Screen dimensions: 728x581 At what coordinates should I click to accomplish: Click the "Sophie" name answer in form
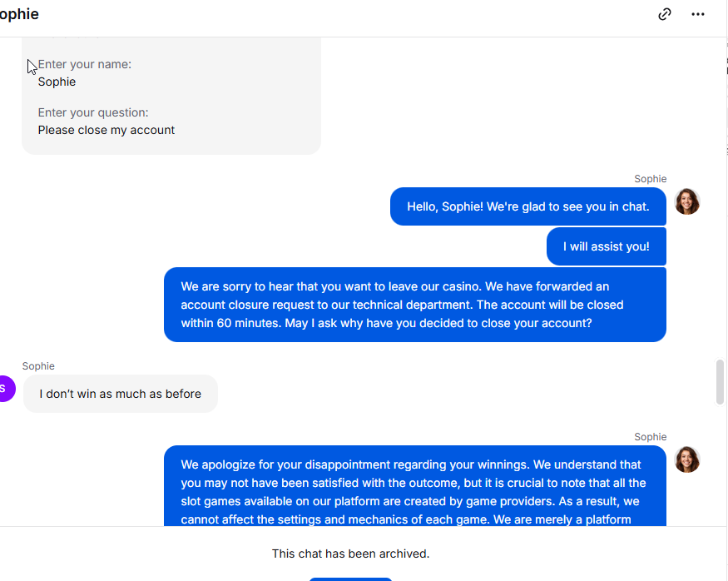[57, 82]
